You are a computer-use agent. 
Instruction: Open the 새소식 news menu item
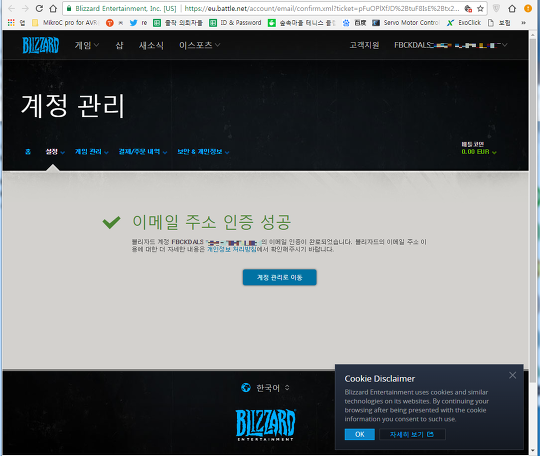(x=151, y=45)
